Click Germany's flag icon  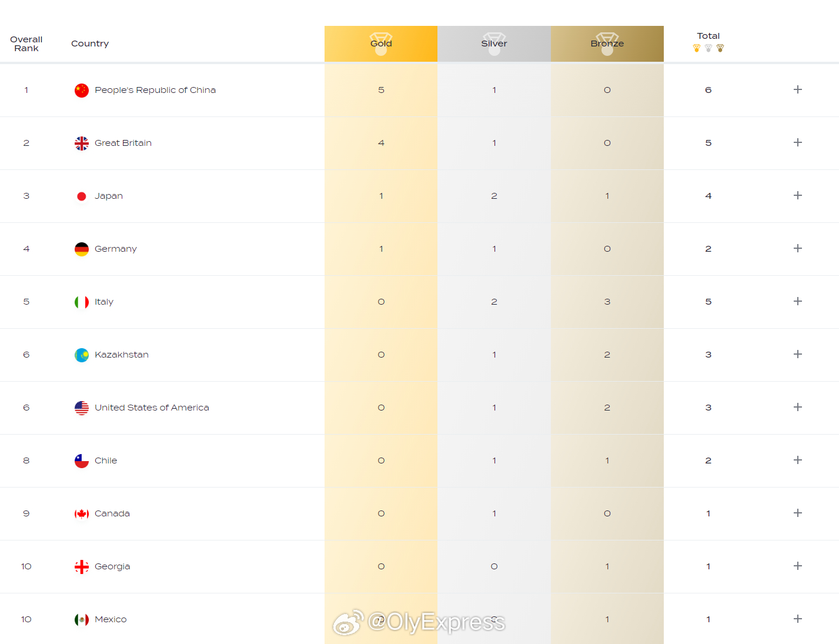(82, 249)
